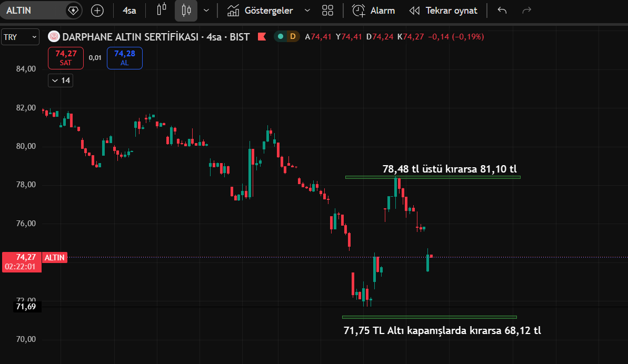Click the 0,01 spread value
Image resolution: width=628 pixels, height=364 pixels.
point(95,58)
